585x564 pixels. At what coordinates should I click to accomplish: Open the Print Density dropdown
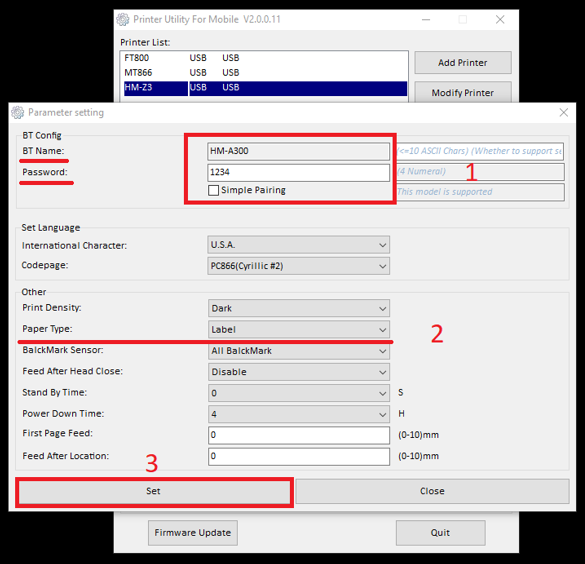pyautogui.click(x=298, y=308)
